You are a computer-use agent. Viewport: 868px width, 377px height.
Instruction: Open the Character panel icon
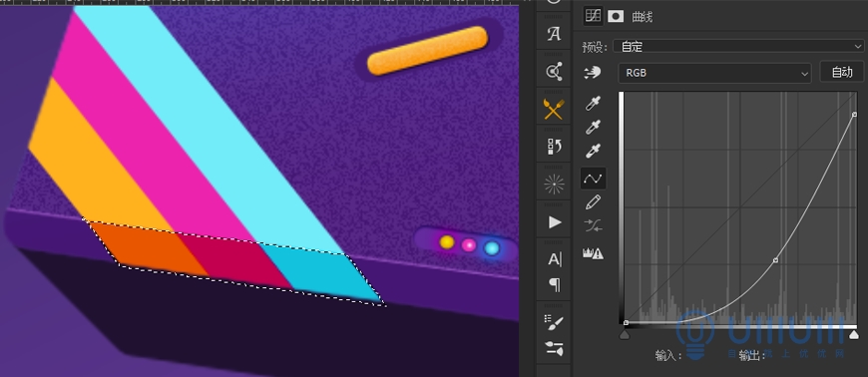pos(554,259)
